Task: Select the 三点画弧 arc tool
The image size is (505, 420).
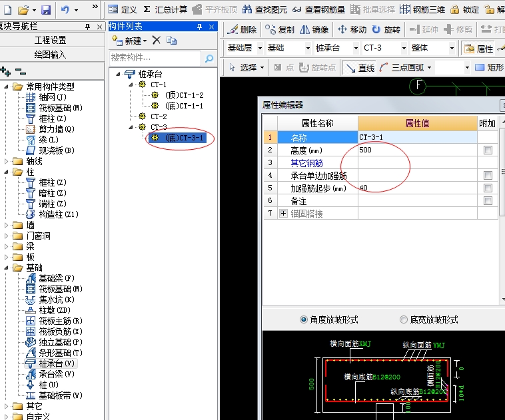Action: tap(401, 68)
